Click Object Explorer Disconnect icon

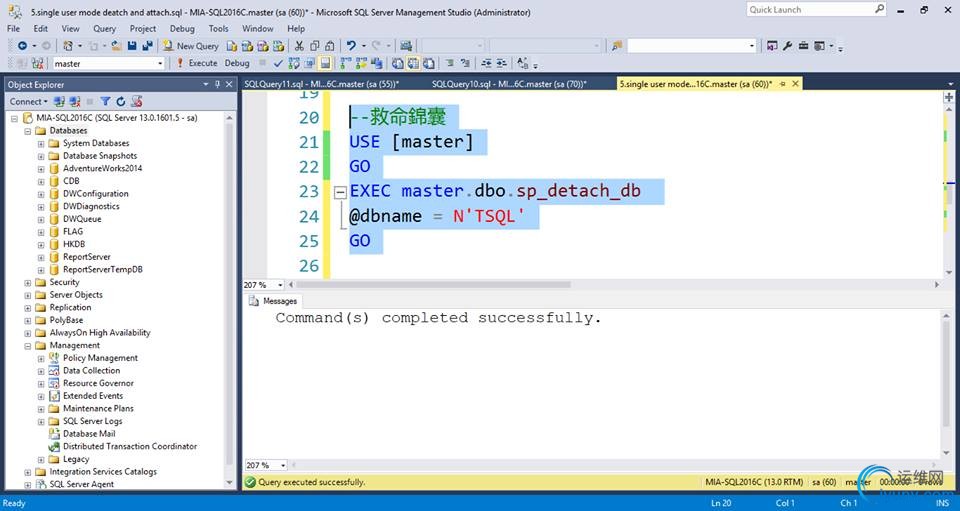pos(75,102)
